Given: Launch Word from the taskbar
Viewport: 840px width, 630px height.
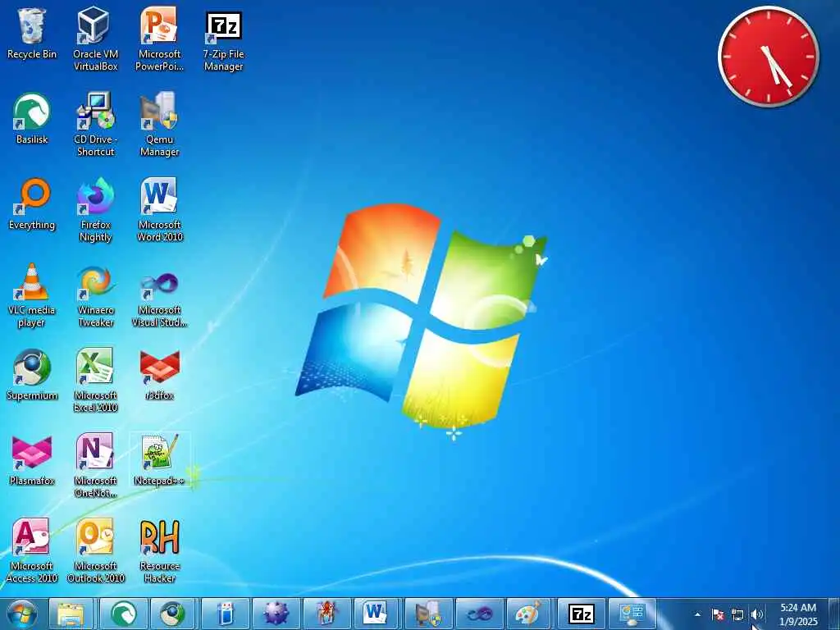Looking at the screenshot, I should (x=377, y=614).
